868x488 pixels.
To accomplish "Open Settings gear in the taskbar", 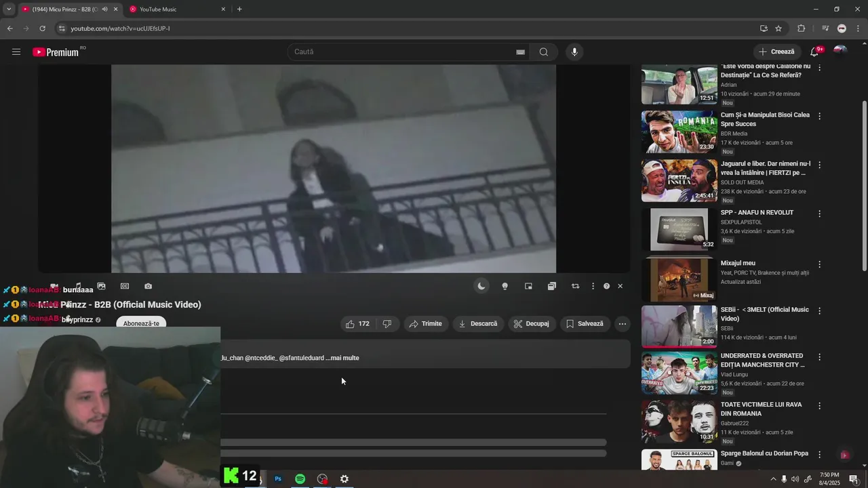I will click(x=344, y=479).
